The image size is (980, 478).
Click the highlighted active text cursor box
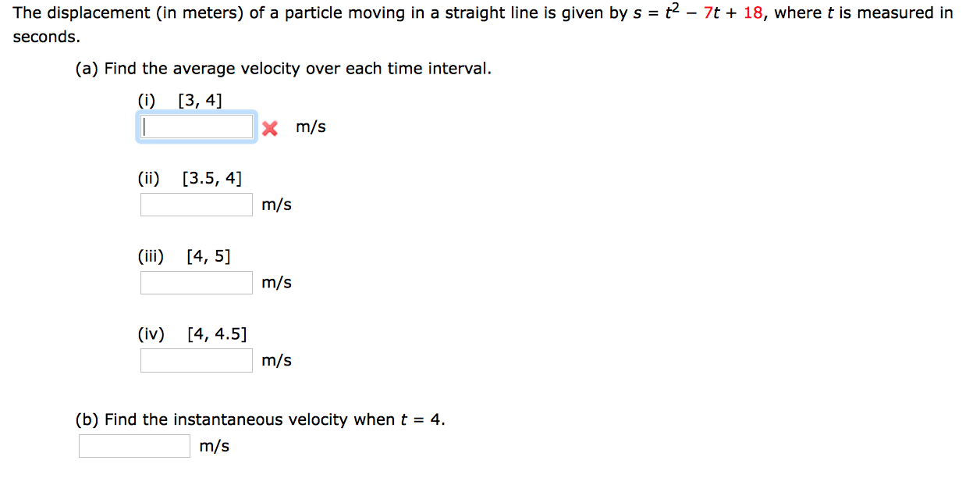pyautogui.click(x=196, y=126)
